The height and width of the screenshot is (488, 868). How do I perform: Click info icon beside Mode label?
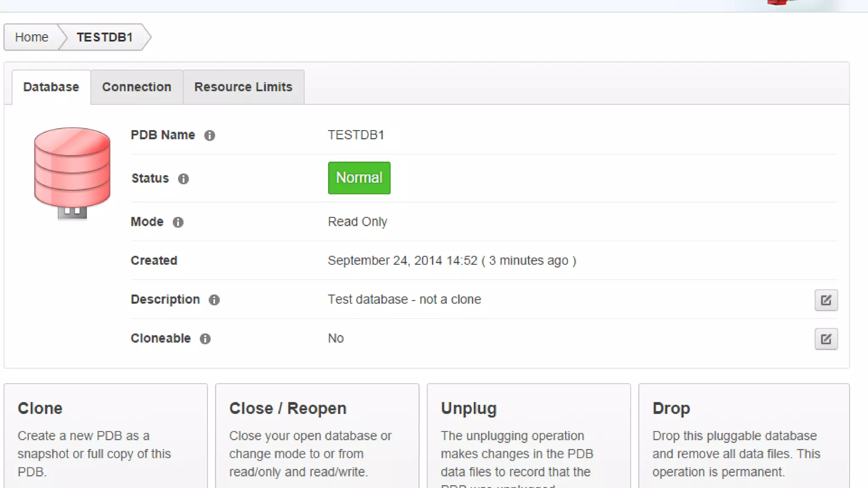178,222
